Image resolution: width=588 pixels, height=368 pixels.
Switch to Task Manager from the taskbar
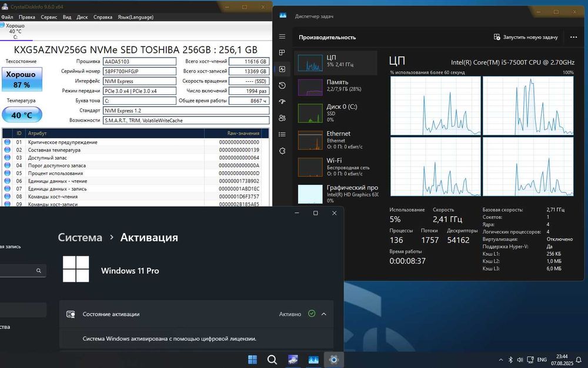pos(313,360)
